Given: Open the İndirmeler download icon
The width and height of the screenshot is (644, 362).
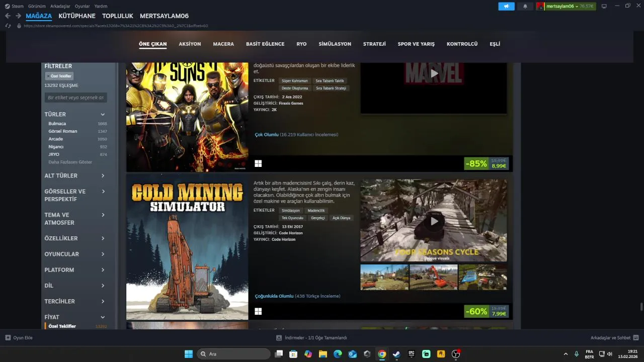Looking at the screenshot, I should point(279,337).
